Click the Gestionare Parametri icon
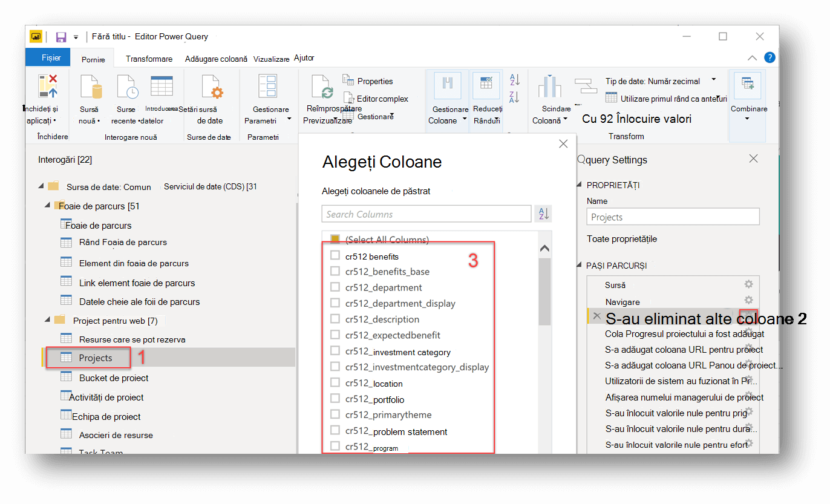830x504 pixels. 267,87
